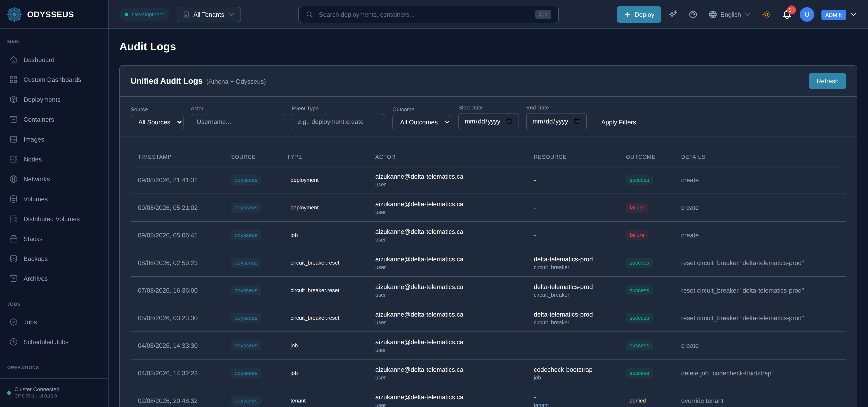
Task: Expand the All Tenants dropdown
Action: point(209,14)
